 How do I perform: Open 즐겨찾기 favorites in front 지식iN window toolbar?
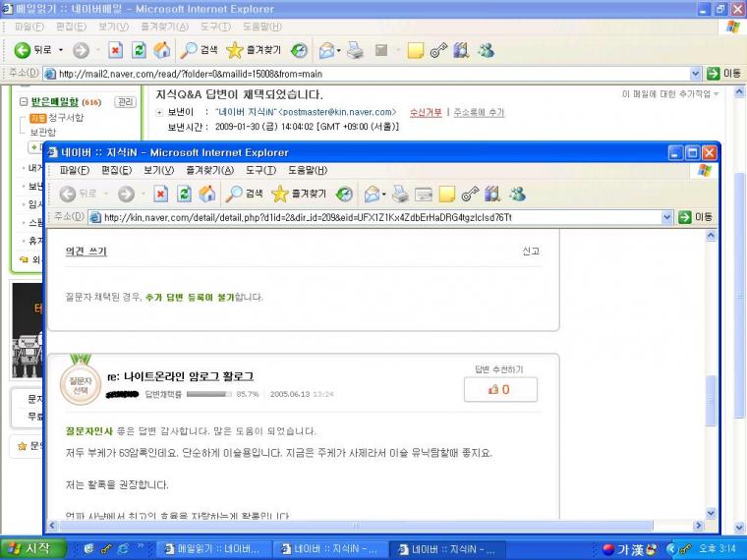(299, 194)
